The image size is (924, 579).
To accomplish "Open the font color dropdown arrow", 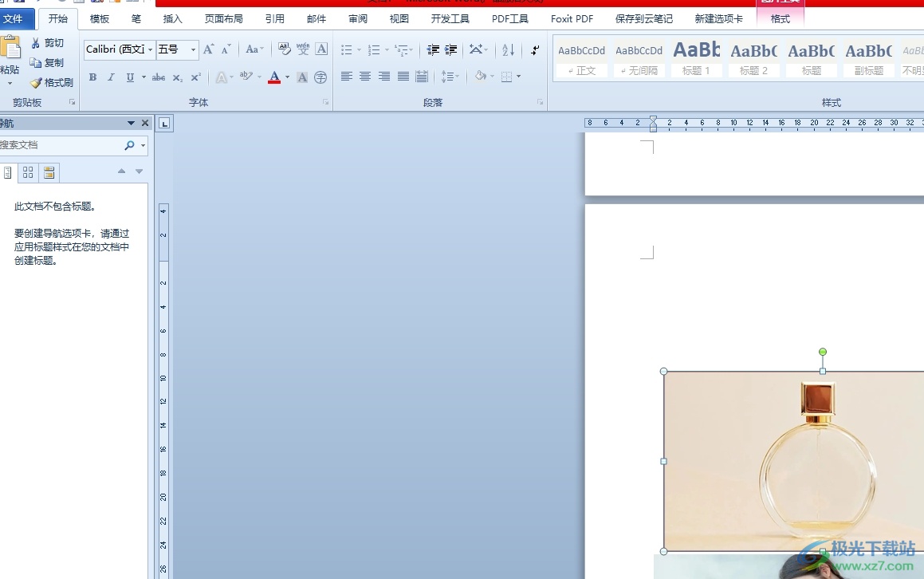I will point(288,77).
